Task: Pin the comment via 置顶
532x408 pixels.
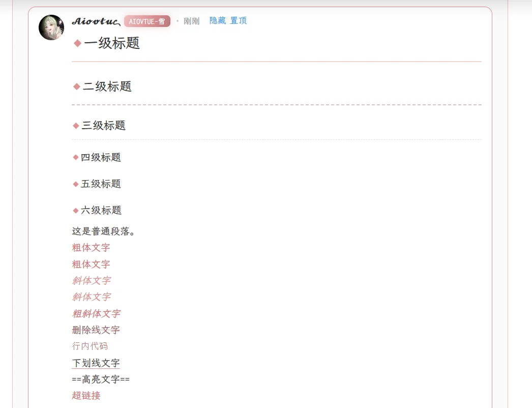Action: [x=239, y=21]
